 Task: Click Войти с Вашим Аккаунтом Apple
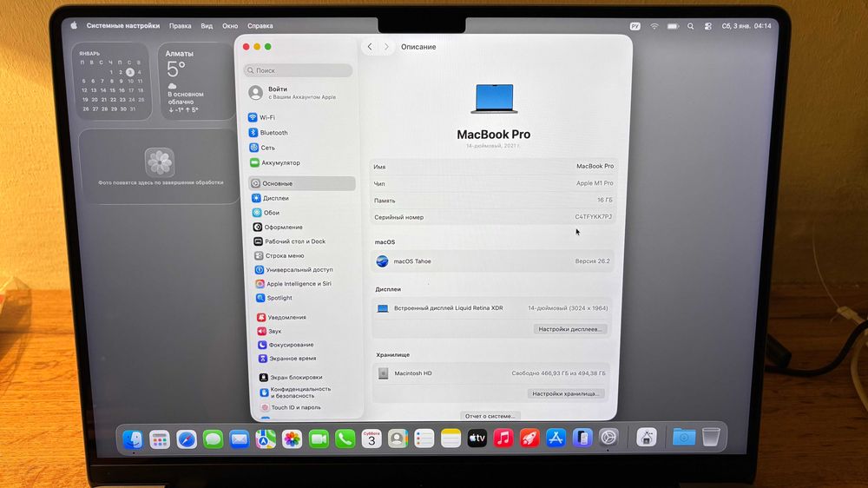[293, 93]
